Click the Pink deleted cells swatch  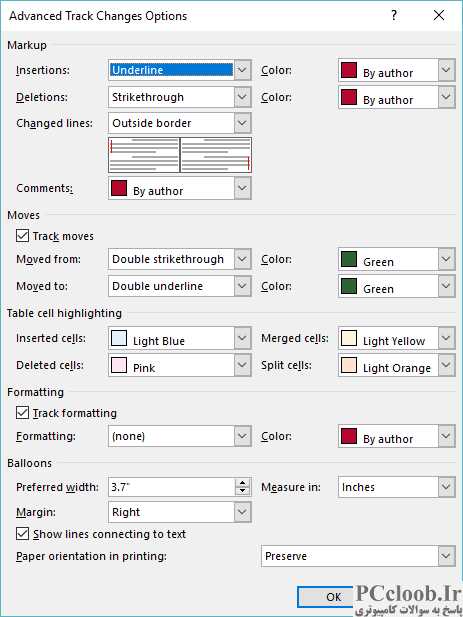click(119, 365)
